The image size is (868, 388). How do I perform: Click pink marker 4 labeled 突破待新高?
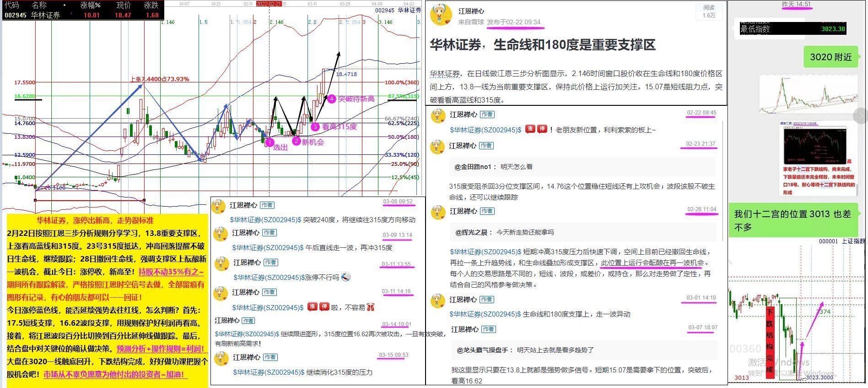tap(332, 98)
